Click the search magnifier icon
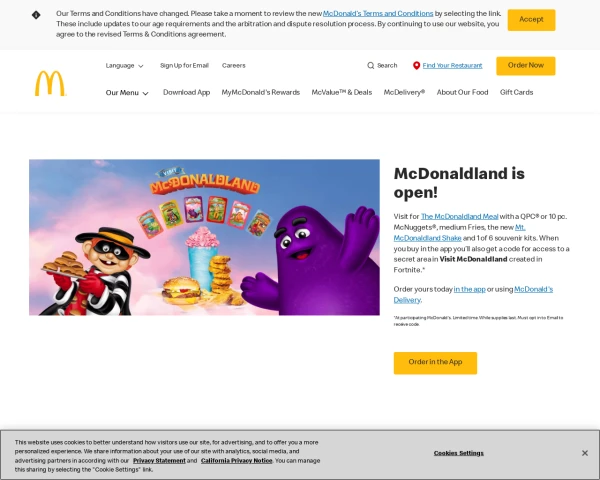600x480 pixels. [370, 65]
